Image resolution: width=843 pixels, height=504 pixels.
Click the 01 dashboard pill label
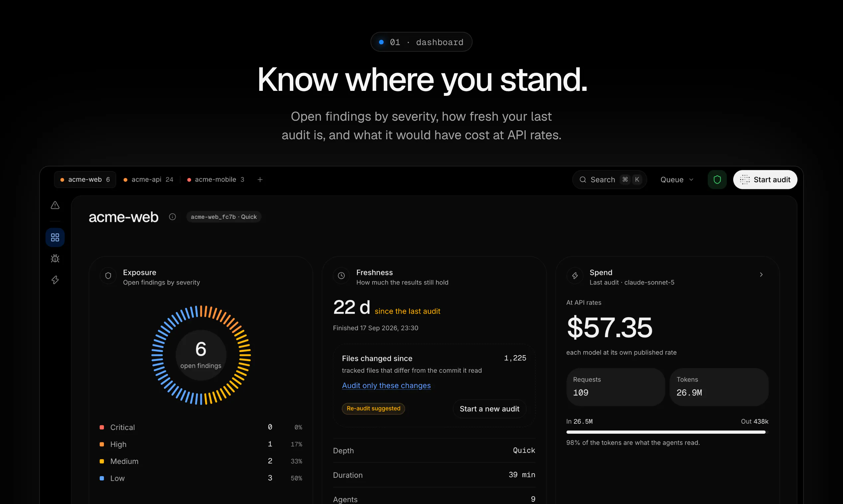coord(421,42)
